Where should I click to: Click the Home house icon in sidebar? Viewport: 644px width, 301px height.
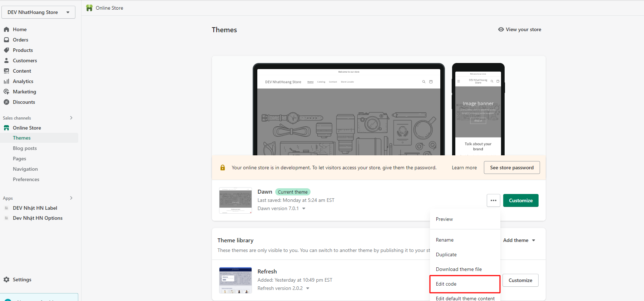6,29
